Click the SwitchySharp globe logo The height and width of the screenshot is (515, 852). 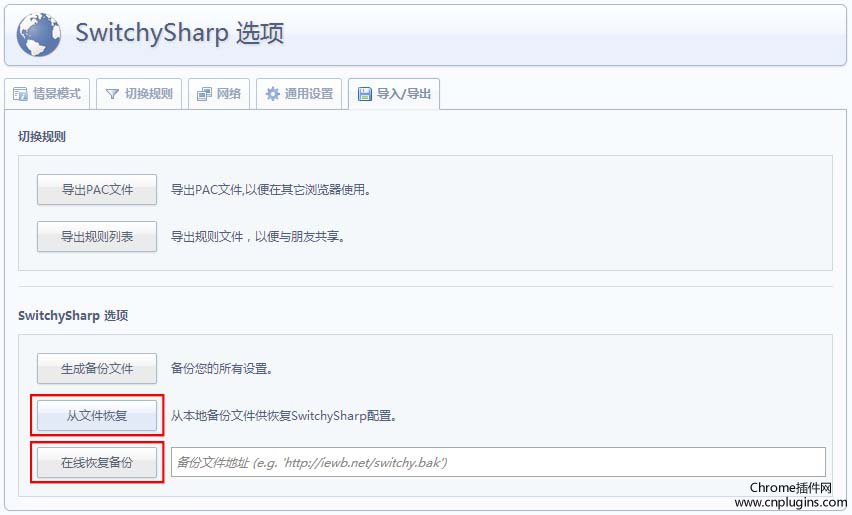[38, 35]
